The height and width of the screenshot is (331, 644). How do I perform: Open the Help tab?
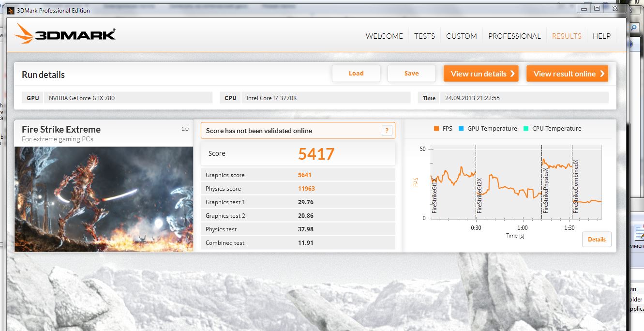point(601,36)
